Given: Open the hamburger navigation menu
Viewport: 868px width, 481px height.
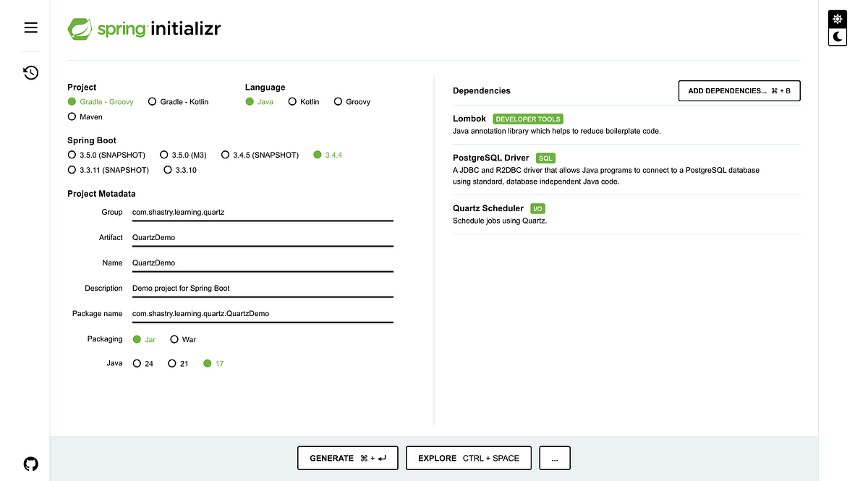Looking at the screenshot, I should 30,27.
